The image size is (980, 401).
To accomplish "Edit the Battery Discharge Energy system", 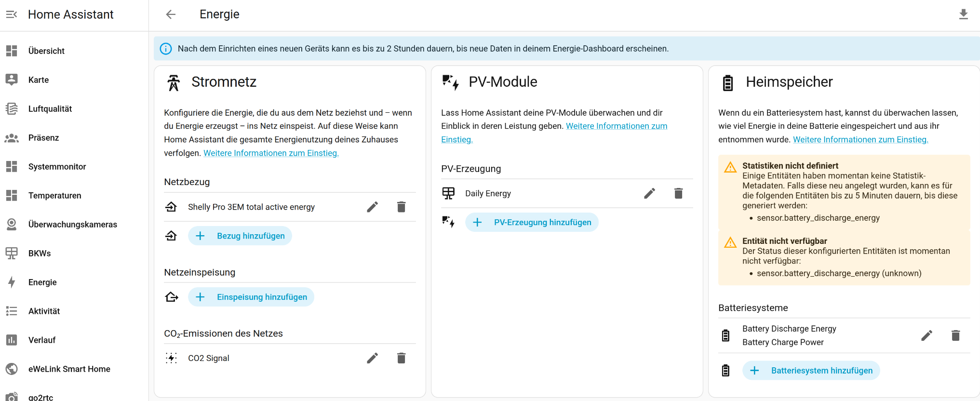I will pyautogui.click(x=926, y=335).
